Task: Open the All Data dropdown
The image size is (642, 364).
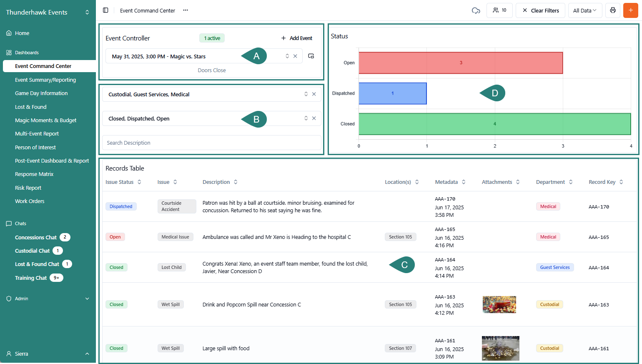Action: click(585, 10)
